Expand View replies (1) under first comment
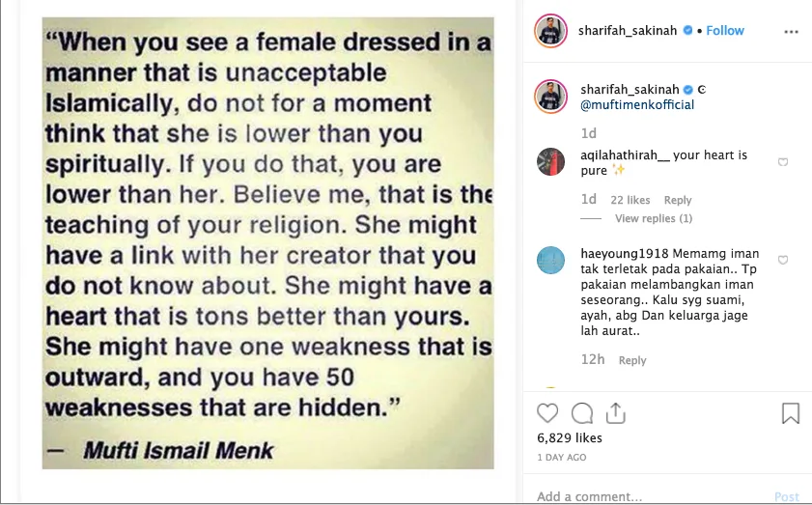This screenshot has width=812, height=505. point(654,218)
